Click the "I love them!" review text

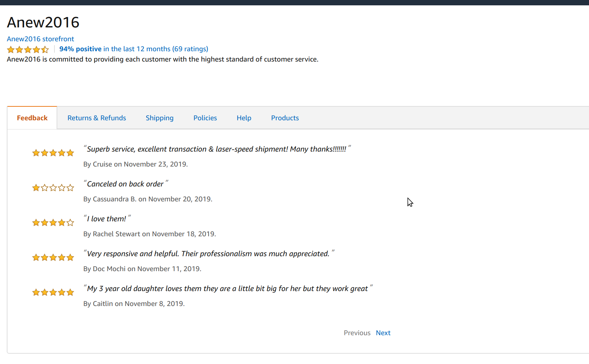tap(107, 218)
